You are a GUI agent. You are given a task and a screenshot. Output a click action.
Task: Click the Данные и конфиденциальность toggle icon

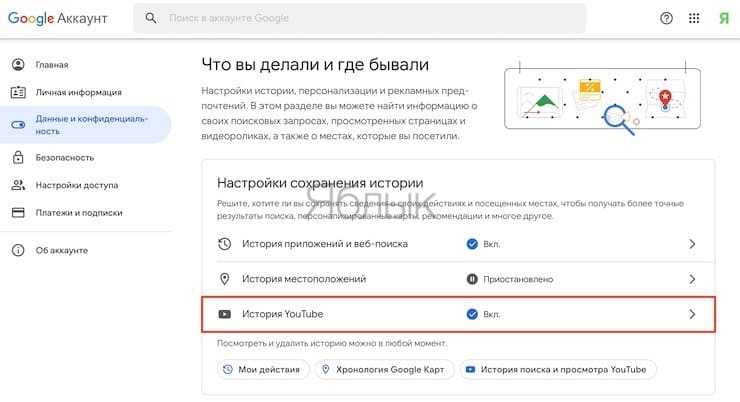tap(18, 125)
